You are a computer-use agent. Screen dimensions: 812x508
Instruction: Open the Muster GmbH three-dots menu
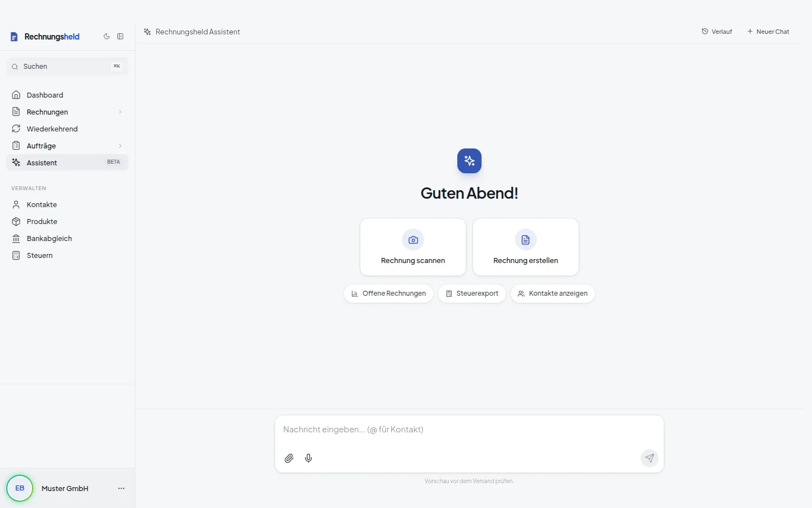coord(121,488)
